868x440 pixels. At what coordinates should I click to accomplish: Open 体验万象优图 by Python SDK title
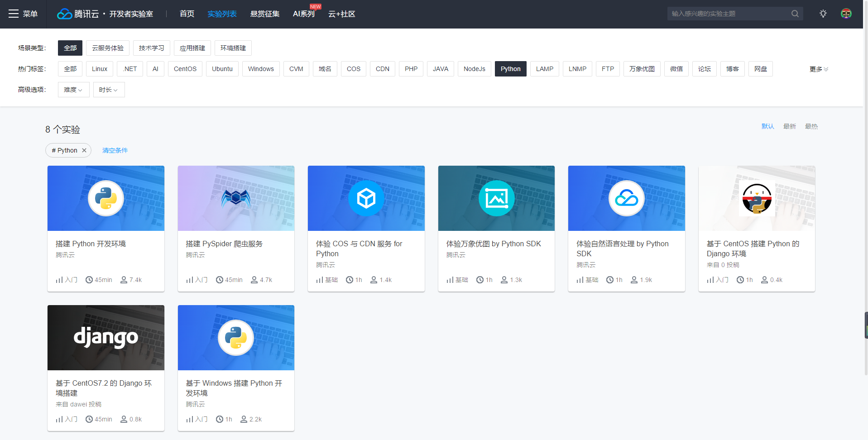pyautogui.click(x=494, y=244)
